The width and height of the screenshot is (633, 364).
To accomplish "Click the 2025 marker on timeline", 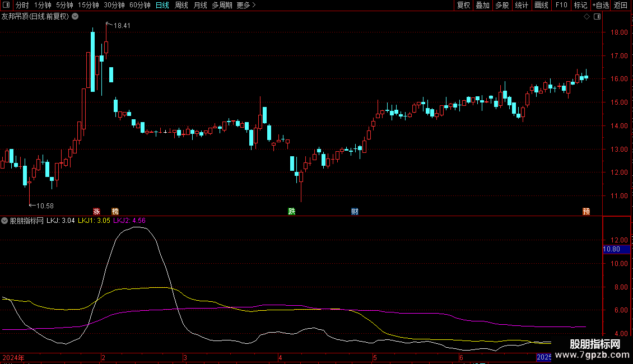I will pyautogui.click(x=543, y=357).
